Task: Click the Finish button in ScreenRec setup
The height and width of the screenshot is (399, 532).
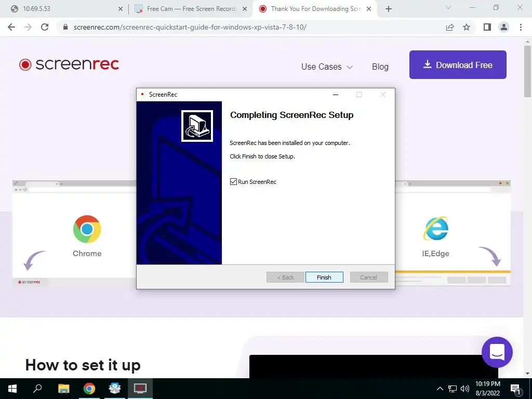Action: point(324,277)
